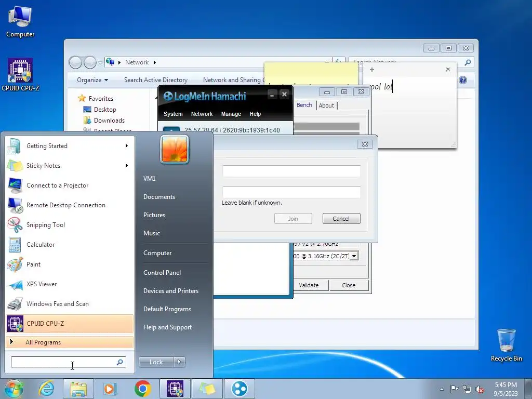The width and height of the screenshot is (532, 399).
Task: Launch XPS Viewer
Action: pyautogui.click(x=70, y=284)
